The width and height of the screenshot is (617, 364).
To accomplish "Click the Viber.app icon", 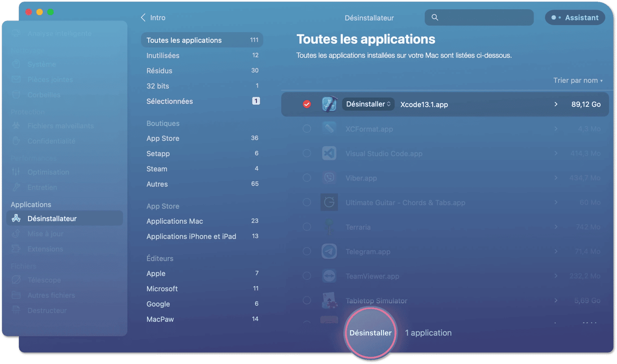I will pyautogui.click(x=329, y=178).
